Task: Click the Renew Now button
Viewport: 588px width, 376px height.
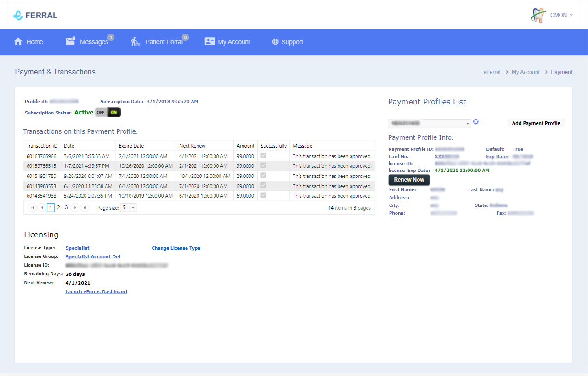Action: pos(409,180)
